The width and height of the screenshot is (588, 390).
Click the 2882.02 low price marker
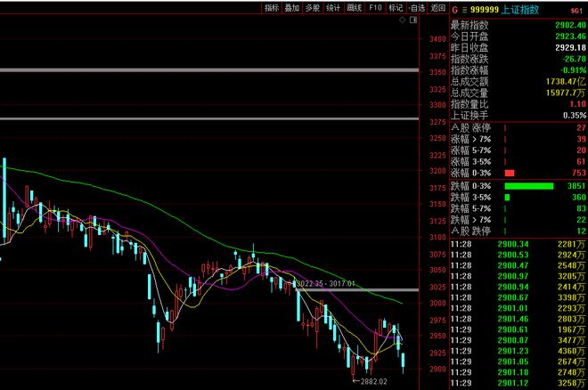(370, 381)
